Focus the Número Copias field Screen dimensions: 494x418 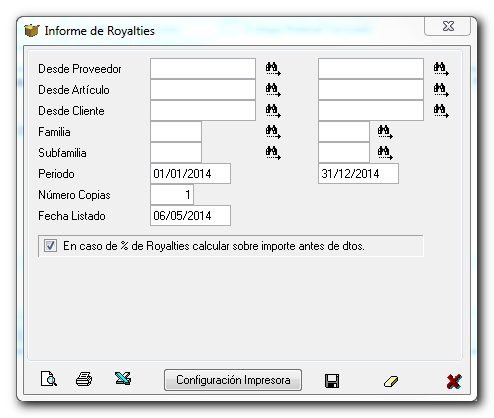[172, 195]
